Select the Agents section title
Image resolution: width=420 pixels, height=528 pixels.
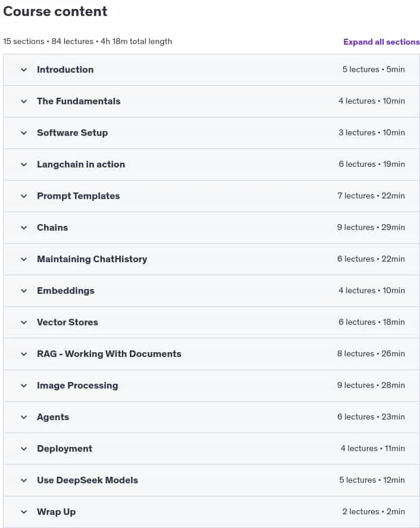[53, 417]
